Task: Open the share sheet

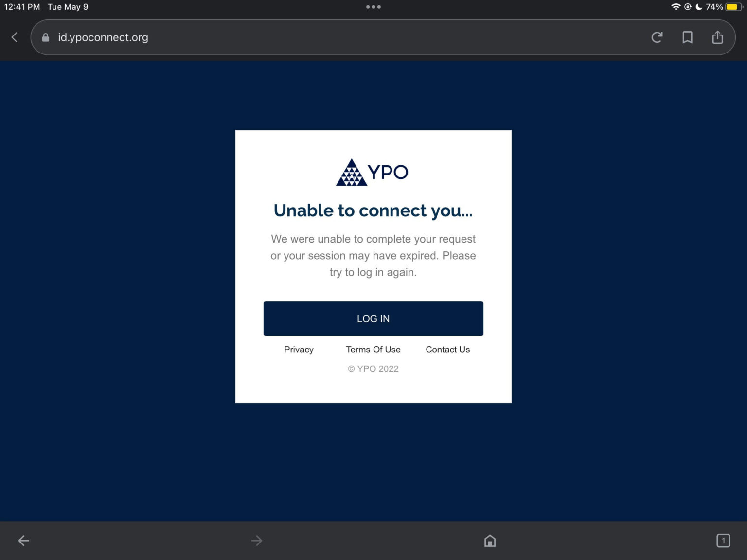Action: (x=717, y=37)
